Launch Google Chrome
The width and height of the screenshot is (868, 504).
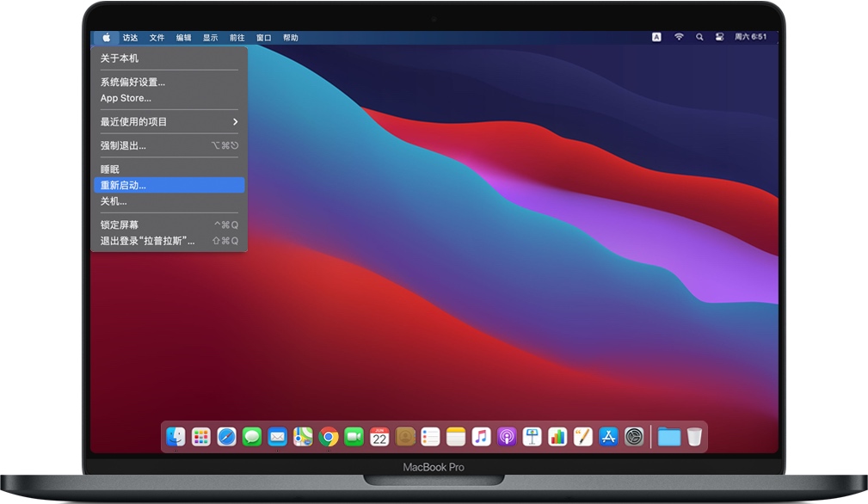(328, 436)
